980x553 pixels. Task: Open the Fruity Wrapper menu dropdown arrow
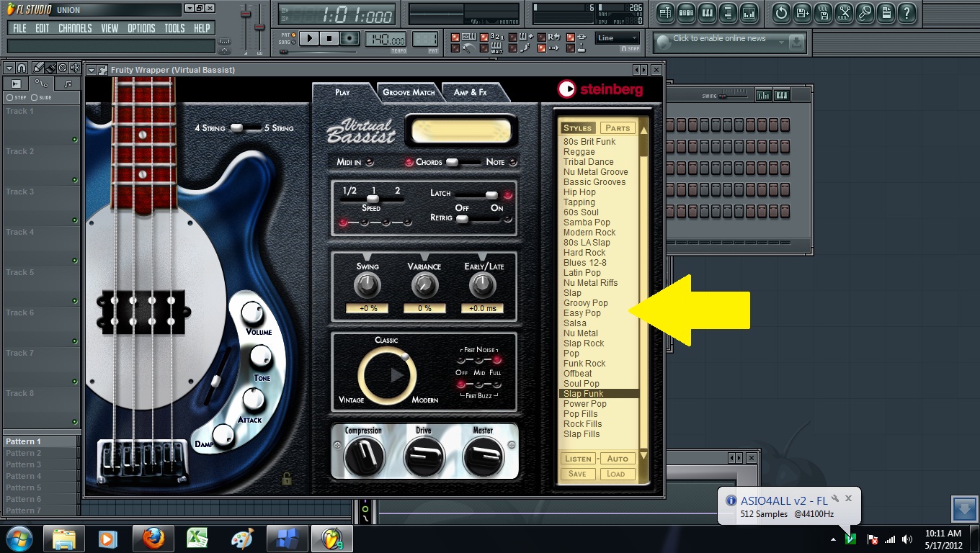92,70
